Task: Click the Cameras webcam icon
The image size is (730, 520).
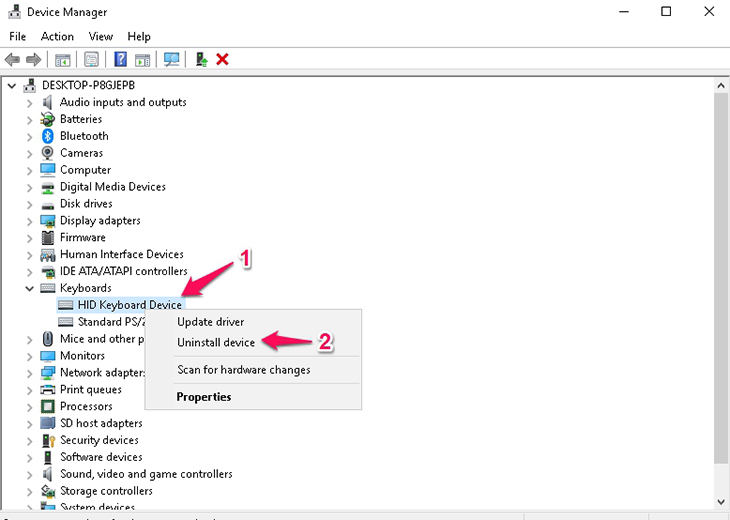Action: [x=47, y=153]
